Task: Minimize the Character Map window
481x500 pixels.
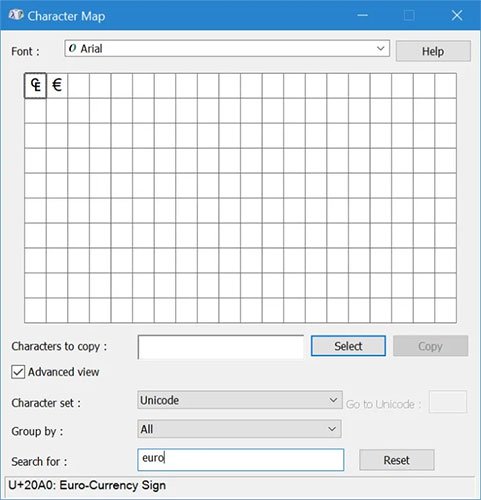Action: coord(362,15)
